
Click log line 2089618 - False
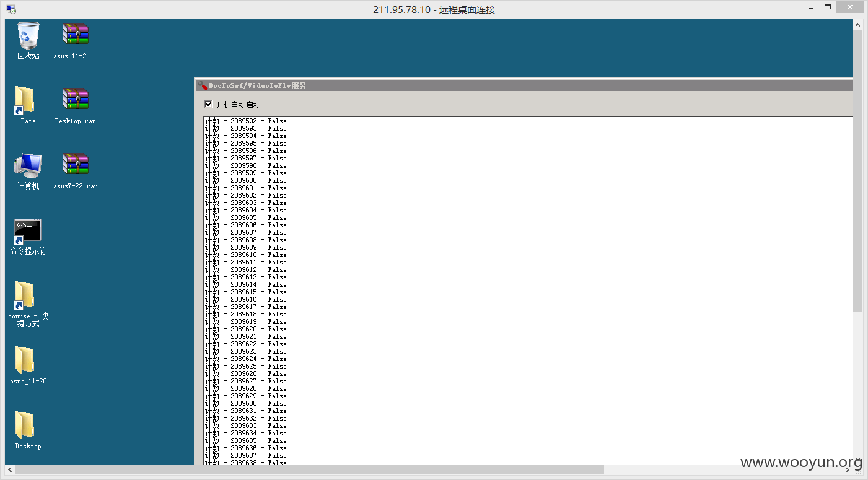[246, 315]
